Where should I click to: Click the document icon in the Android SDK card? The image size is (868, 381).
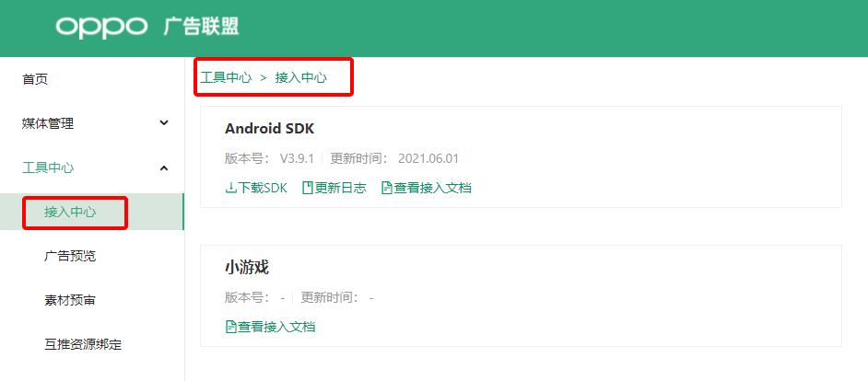coord(387,188)
